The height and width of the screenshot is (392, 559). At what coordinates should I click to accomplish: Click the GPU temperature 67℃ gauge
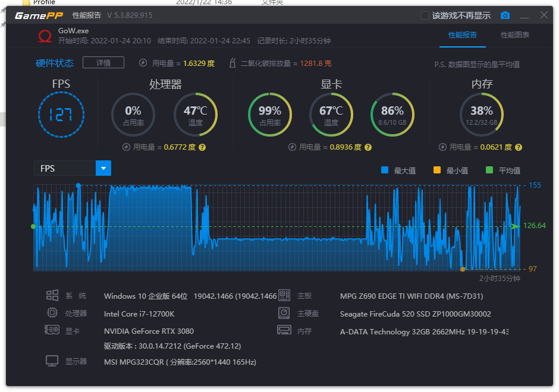click(331, 115)
